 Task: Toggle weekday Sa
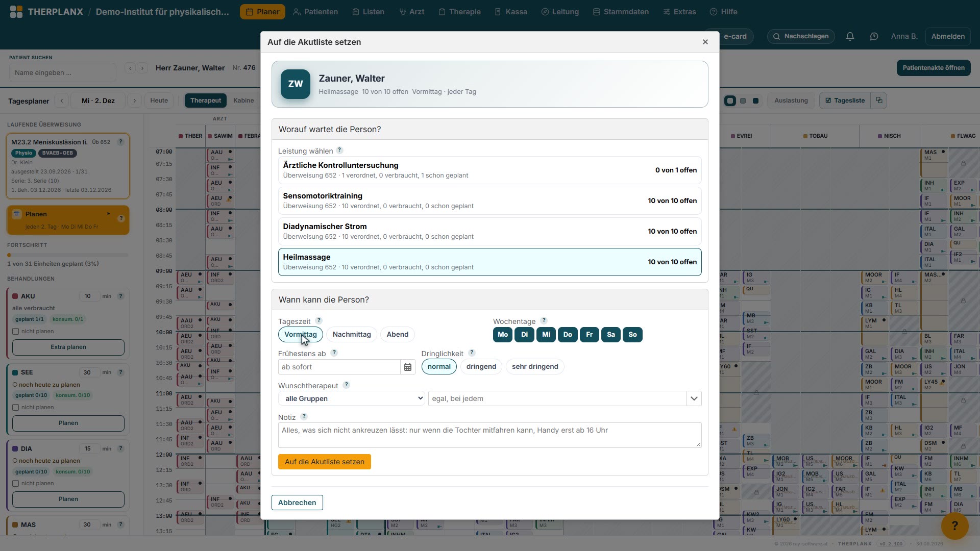tap(611, 335)
